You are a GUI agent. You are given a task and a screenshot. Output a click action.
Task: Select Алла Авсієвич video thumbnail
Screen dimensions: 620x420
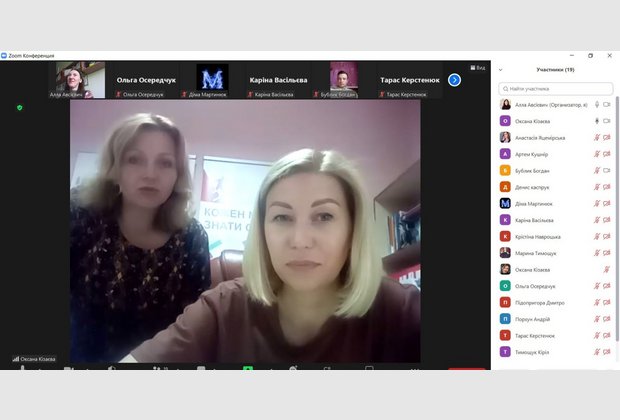(77, 80)
